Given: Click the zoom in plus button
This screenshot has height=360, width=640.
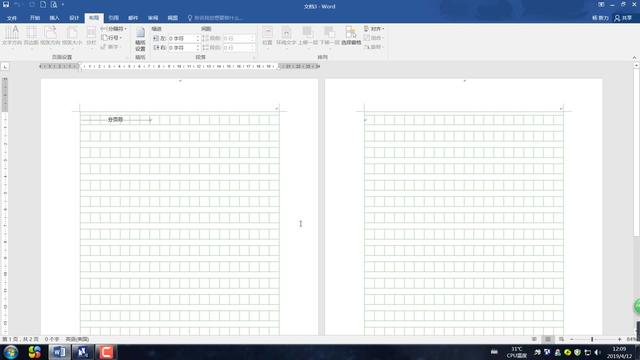Looking at the screenshot, I should [x=620, y=339].
